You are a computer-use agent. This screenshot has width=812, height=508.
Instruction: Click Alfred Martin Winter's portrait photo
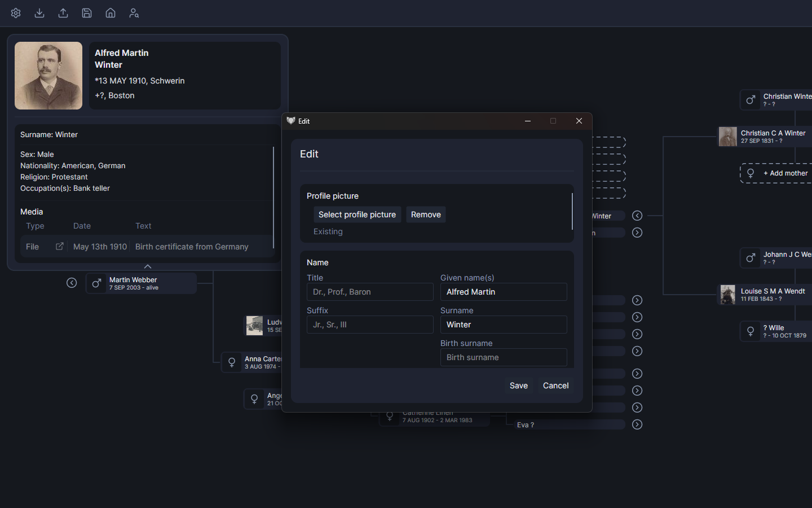(48, 76)
